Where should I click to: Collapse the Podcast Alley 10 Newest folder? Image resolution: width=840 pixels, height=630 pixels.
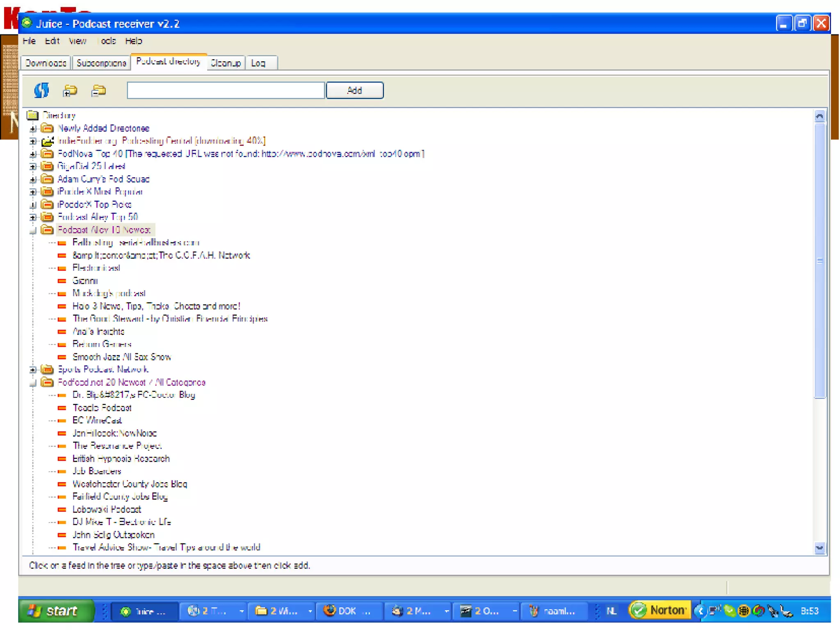[x=33, y=230]
